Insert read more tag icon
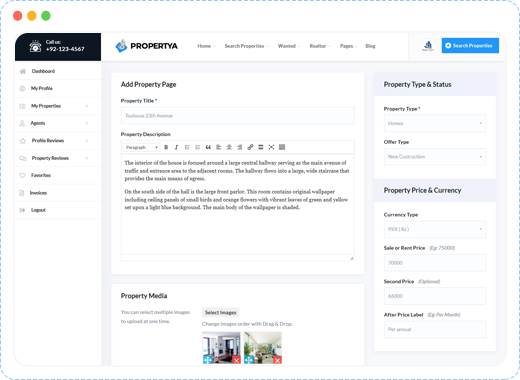The height and width of the screenshot is (380, 520). click(x=261, y=147)
